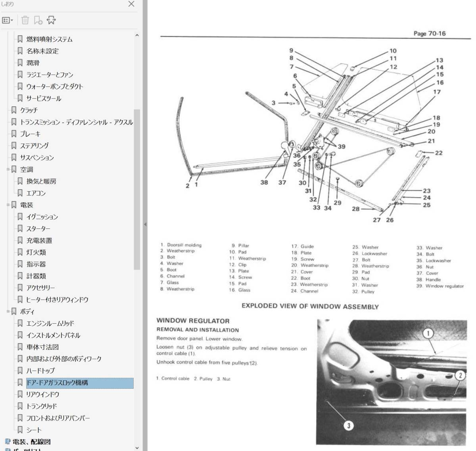Click the bookmark icon beside 潤滑
Screen dimensions: 476x451
point(20,63)
